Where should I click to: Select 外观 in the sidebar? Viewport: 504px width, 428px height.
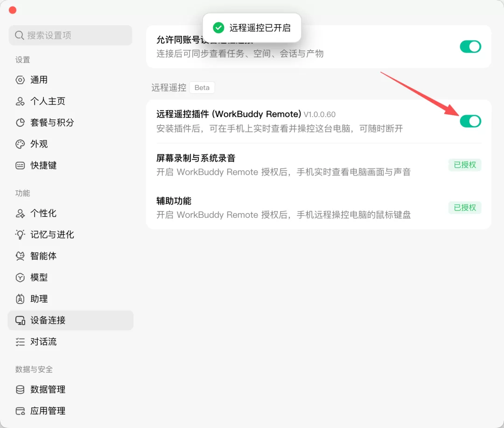tap(70, 144)
